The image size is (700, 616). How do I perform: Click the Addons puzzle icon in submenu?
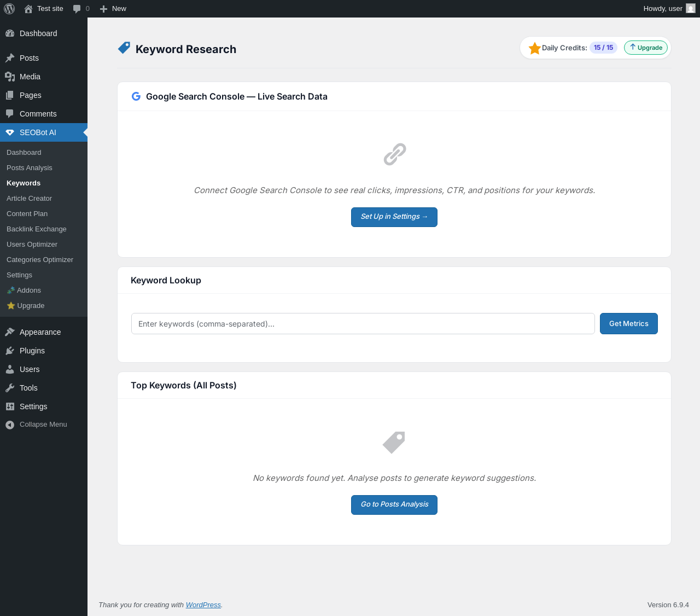pos(11,290)
